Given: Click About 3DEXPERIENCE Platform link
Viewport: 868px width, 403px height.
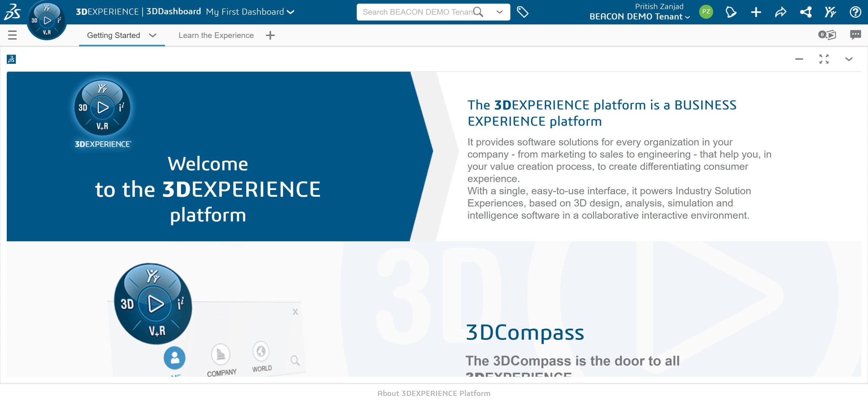Looking at the screenshot, I should [434, 394].
